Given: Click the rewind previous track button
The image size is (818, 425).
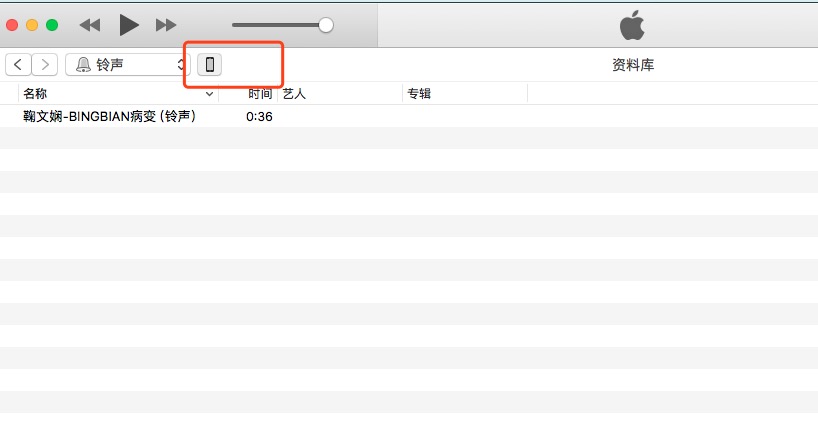Looking at the screenshot, I should click(x=90, y=25).
